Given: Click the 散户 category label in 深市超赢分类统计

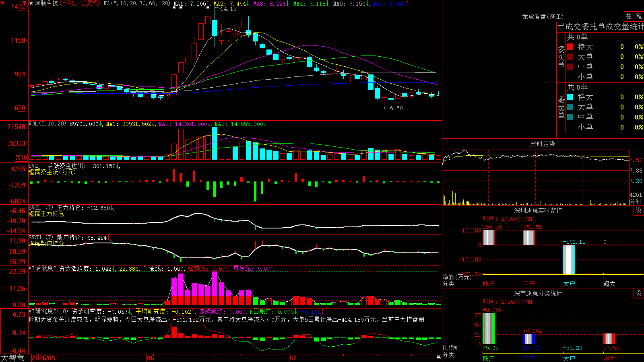Looking at the screenshot, I should tap(489, 358).
